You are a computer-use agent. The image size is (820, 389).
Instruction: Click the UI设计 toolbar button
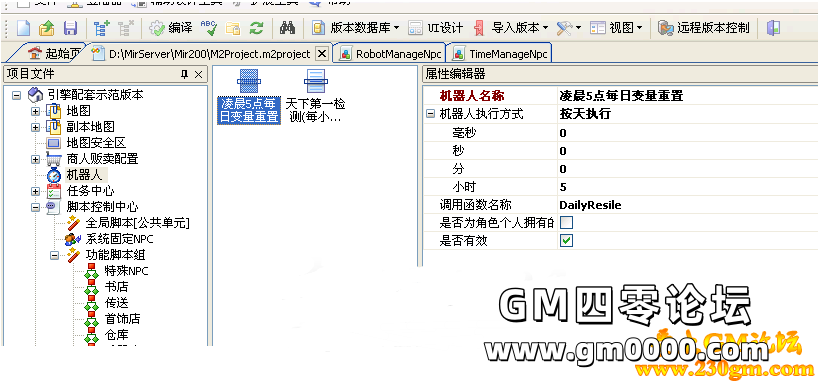(436, 28)
